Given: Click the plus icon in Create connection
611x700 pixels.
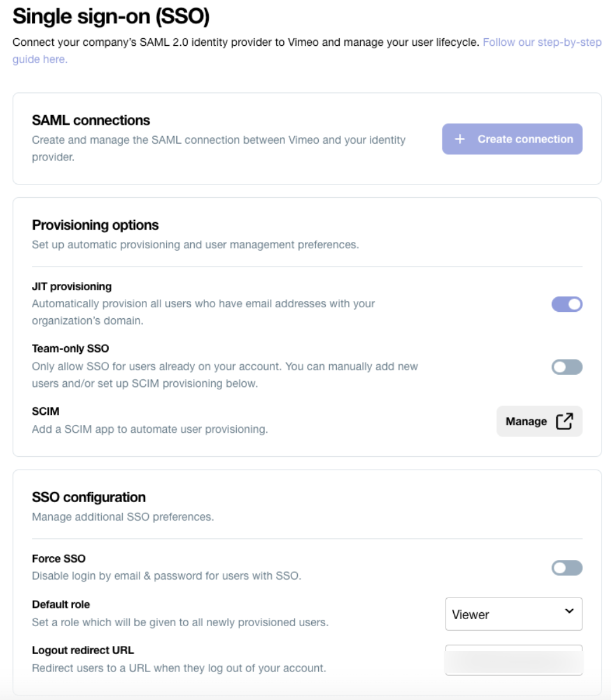Looking at the screenshot, I should click(460, 139).
